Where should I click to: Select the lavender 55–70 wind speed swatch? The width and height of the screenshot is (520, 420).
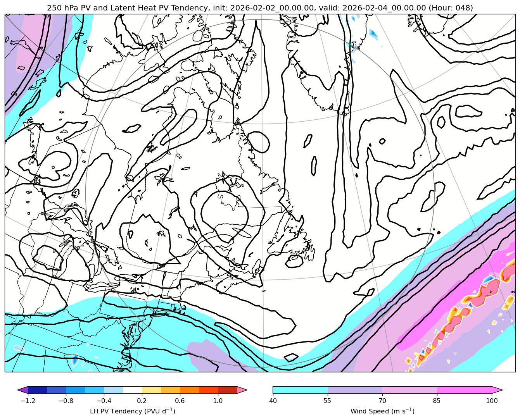coord(355,390)
